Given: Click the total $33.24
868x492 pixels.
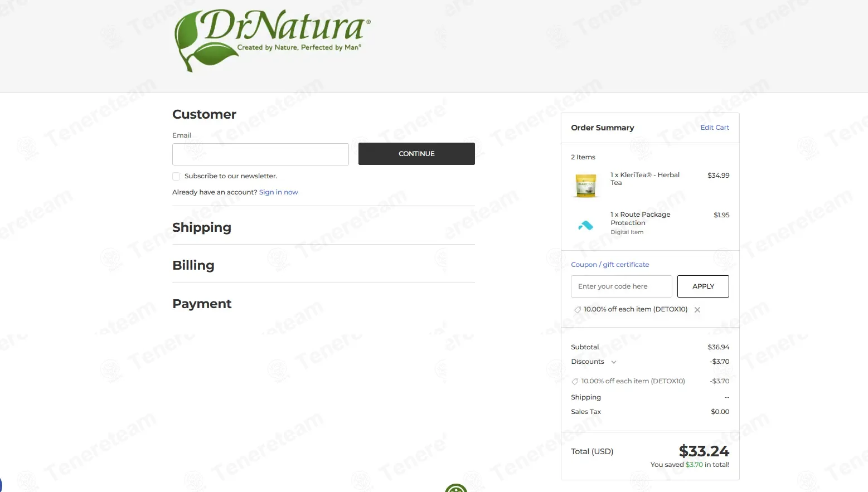Looking at the screenshot, I should pyautogui.click(x=704, y=451).
